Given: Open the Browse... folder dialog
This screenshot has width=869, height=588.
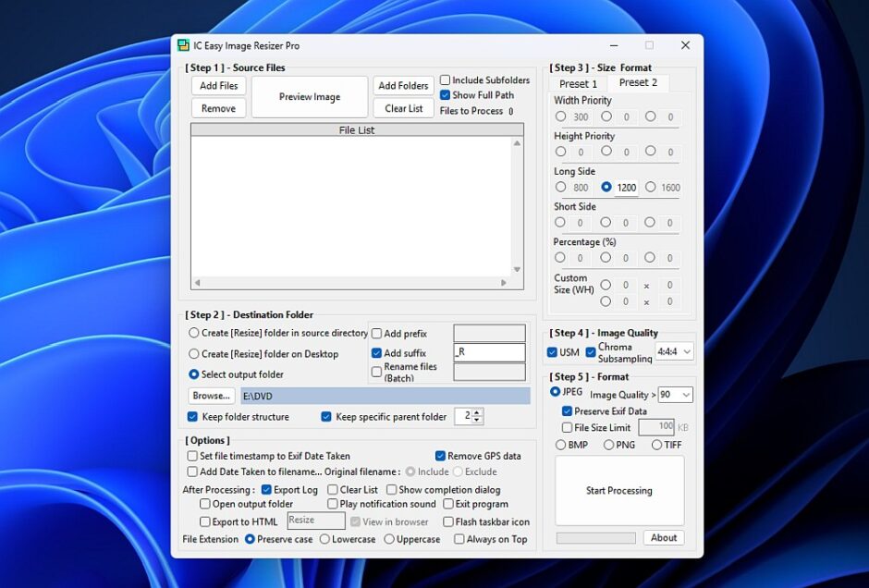Looking at the screenshot, I should 212,396.
